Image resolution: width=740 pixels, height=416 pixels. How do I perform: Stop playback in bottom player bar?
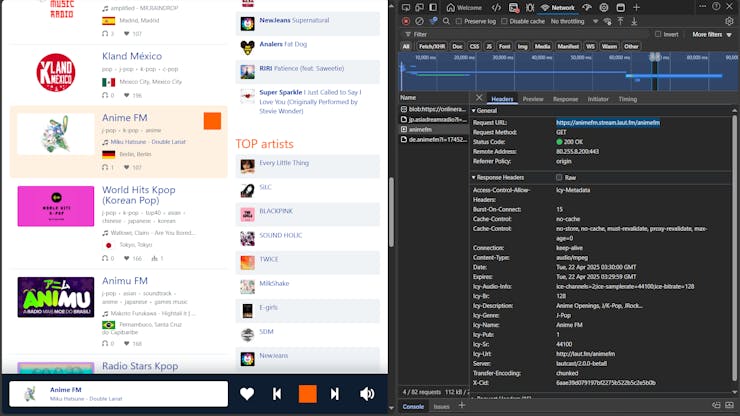pyautogui.click(x=307, y=394)
